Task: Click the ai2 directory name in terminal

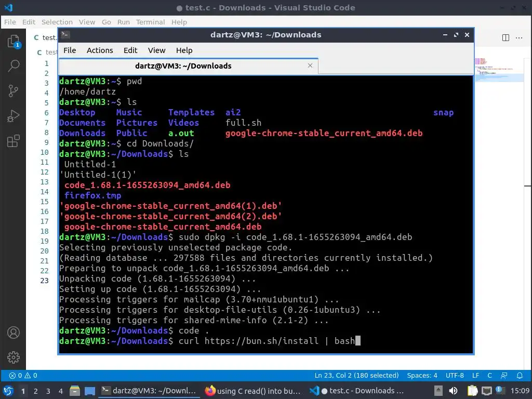Action: pyautogui.click(x=233, y=112)
